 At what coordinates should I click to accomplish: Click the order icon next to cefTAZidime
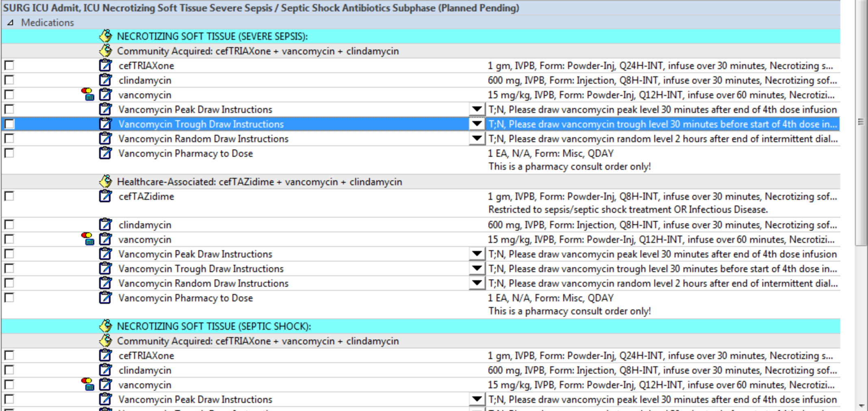[x=105, y=196]
